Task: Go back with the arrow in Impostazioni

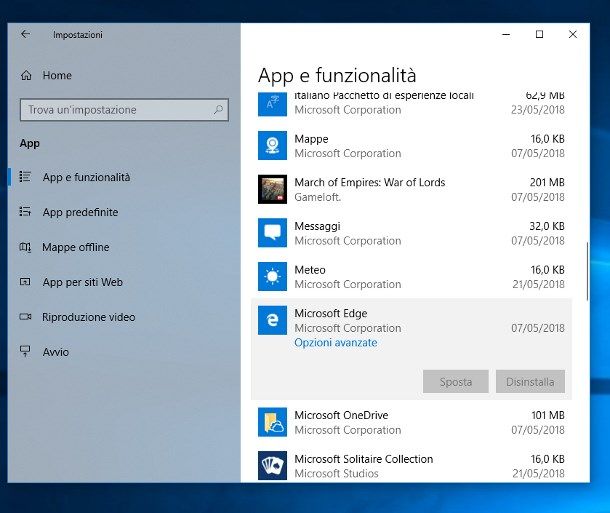Action: pyautogui.click(x=25, y=34)
